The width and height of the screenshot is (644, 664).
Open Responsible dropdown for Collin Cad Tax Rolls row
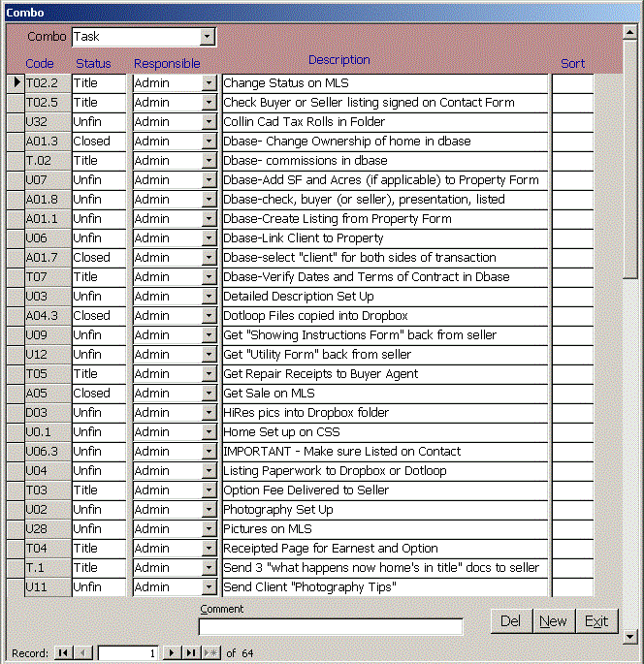coord(209,122)
